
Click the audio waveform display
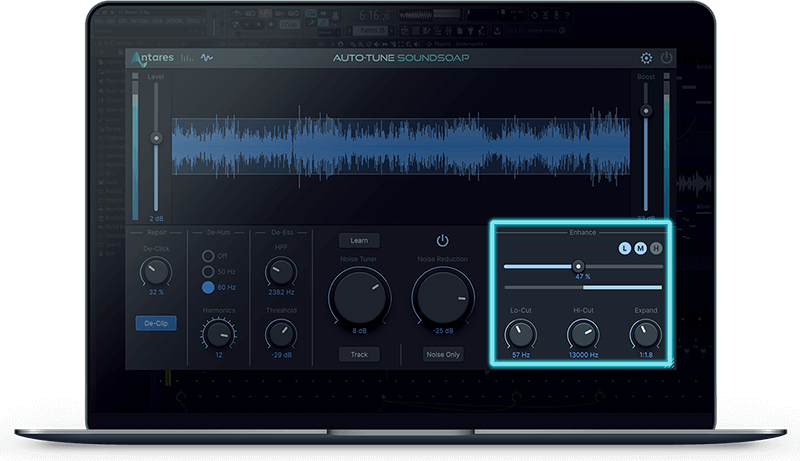click(x=401, y=147)
